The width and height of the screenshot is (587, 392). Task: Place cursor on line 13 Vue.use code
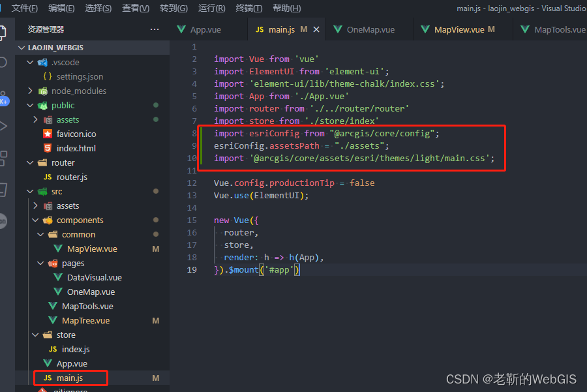click(261, 195)
